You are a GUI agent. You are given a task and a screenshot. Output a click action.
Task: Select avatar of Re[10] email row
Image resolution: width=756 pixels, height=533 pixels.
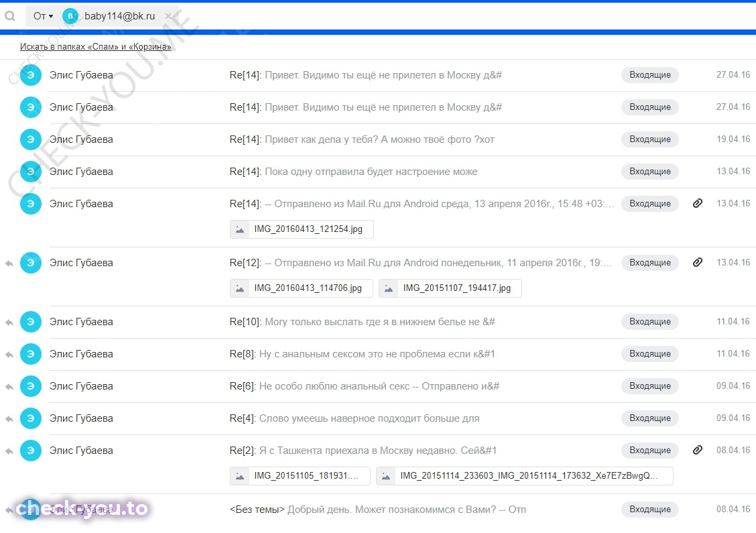pos(30,322)
